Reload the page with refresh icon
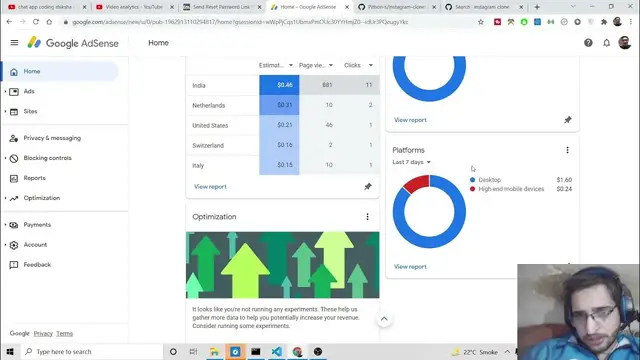The height and width of the screenshot is (360, 640). point(36,22)
